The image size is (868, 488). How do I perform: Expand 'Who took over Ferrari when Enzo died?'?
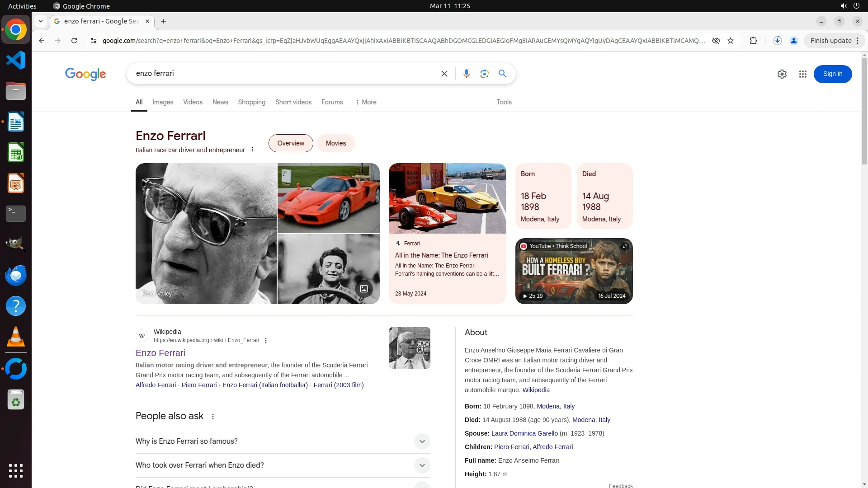tap(421, 465)
